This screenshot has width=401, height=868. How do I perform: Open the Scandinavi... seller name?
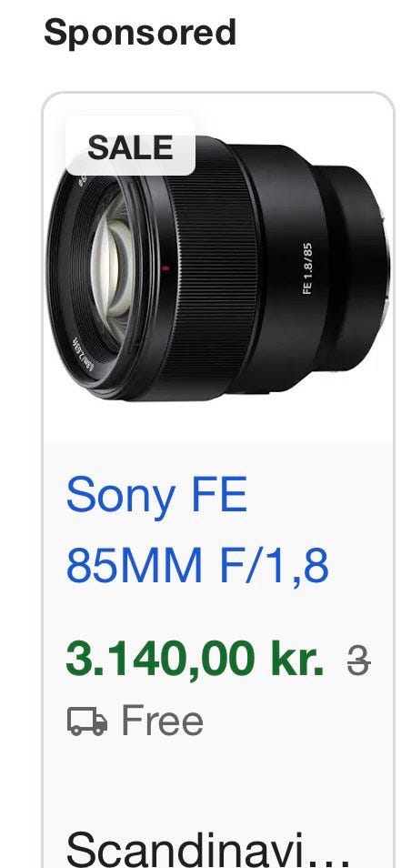click(x=207, y=850)
